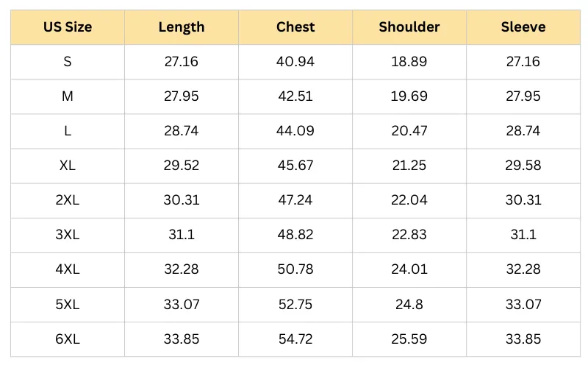The width and height of the screenshot is (588, 368).
Task: Select the 5XL chest value 52.75
Action: (x=295, y=304)
